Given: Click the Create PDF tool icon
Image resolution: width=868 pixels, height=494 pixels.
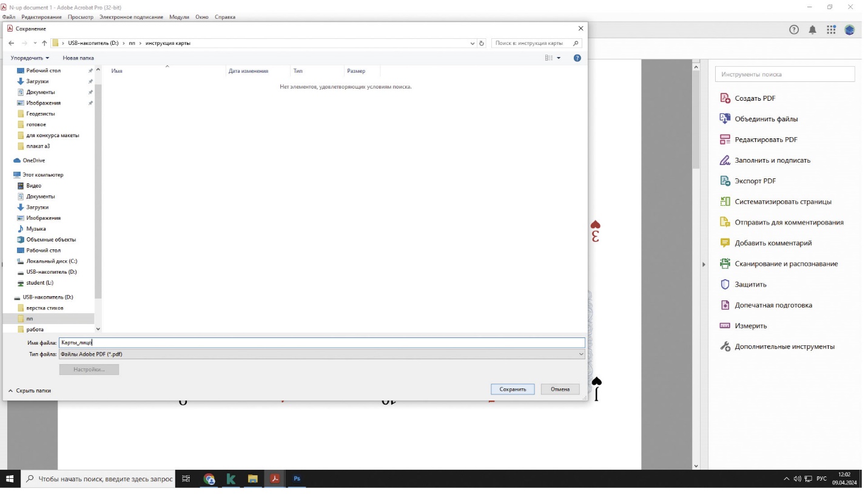Looking at the screenshot, I should pos(725,98).
